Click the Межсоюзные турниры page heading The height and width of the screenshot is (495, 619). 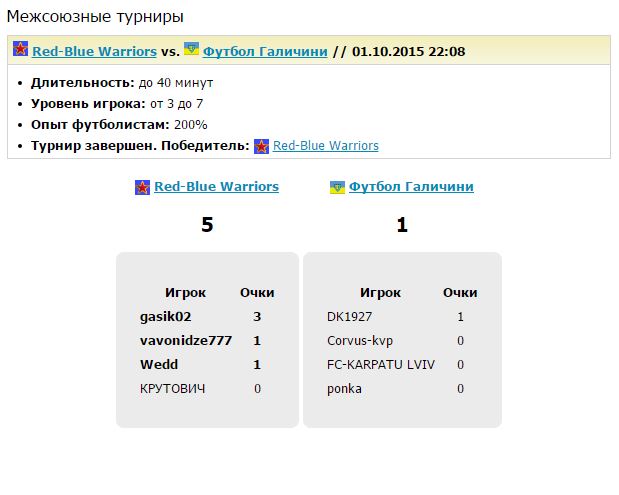pyautogui.click(x=94, y=17)
